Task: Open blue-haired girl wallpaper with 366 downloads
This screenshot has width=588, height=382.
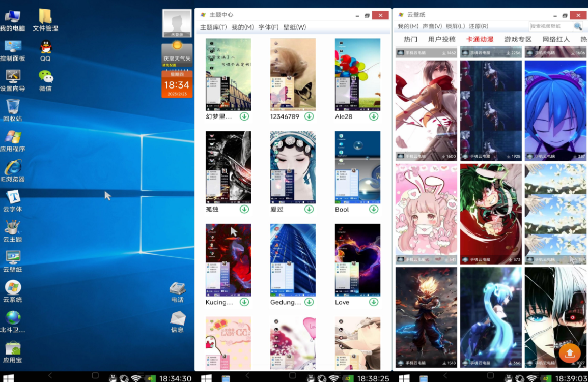Action: pos(491,317)
